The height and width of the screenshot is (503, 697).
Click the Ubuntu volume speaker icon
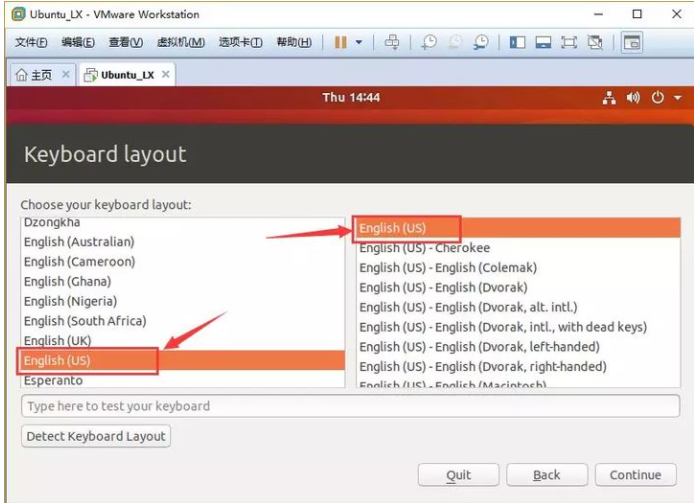(633, 98)
